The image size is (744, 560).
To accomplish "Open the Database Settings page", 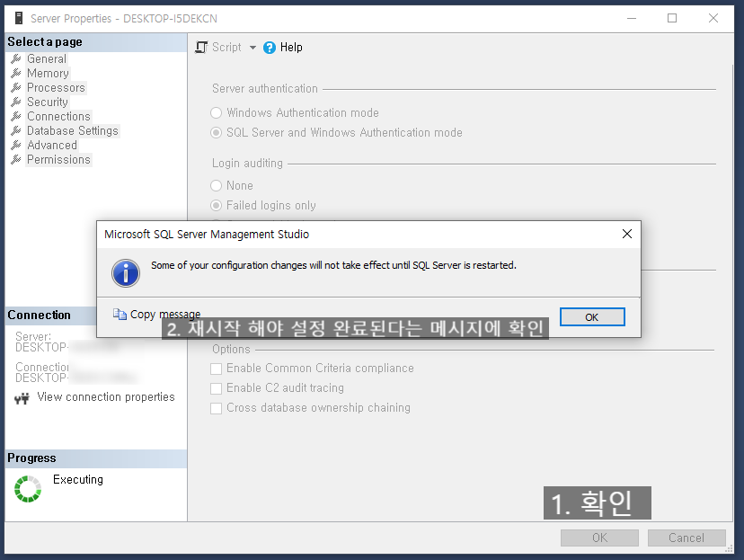I will pos(73,130).
